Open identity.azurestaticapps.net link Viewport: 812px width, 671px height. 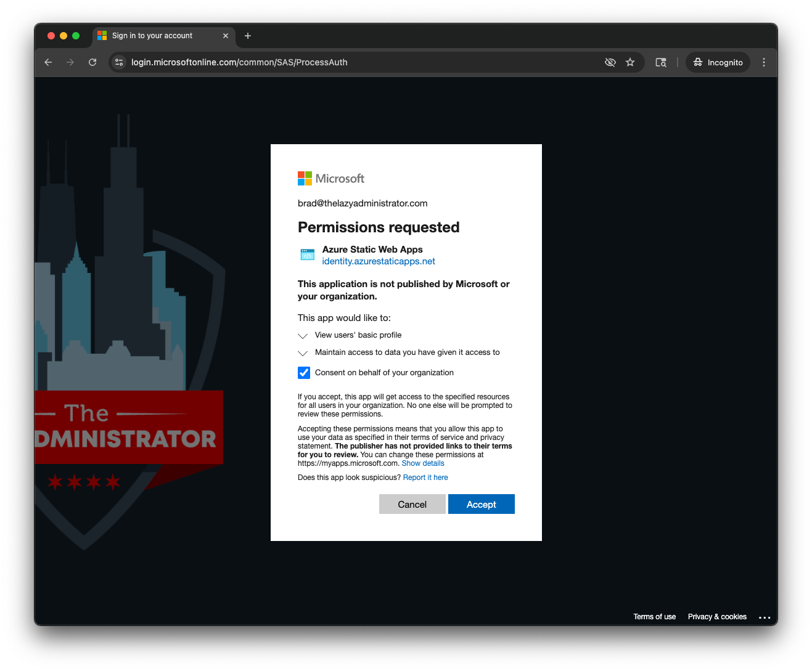point(379,261)
